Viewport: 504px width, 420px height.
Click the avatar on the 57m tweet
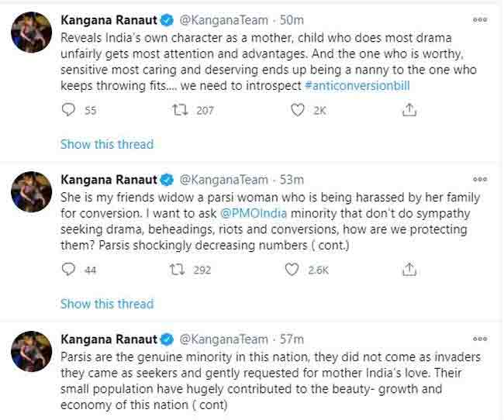(x=32, y=351)
